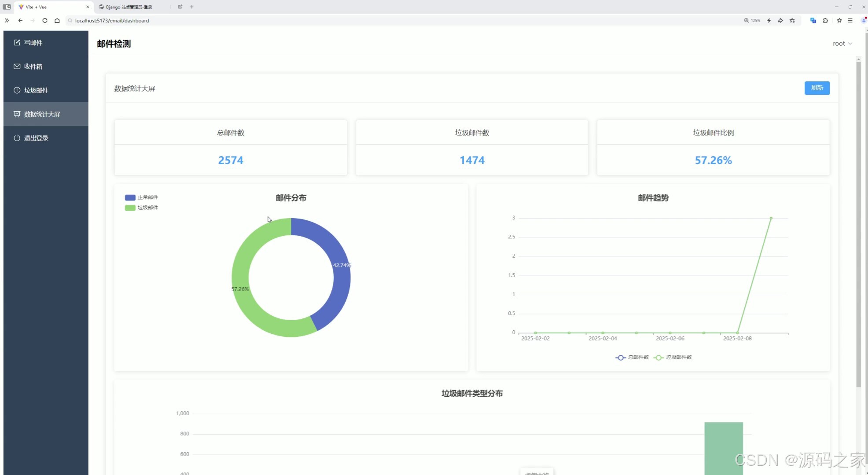Go to browser home page icon
This screenshot has height=475, width=868.
tap(57, 21)
